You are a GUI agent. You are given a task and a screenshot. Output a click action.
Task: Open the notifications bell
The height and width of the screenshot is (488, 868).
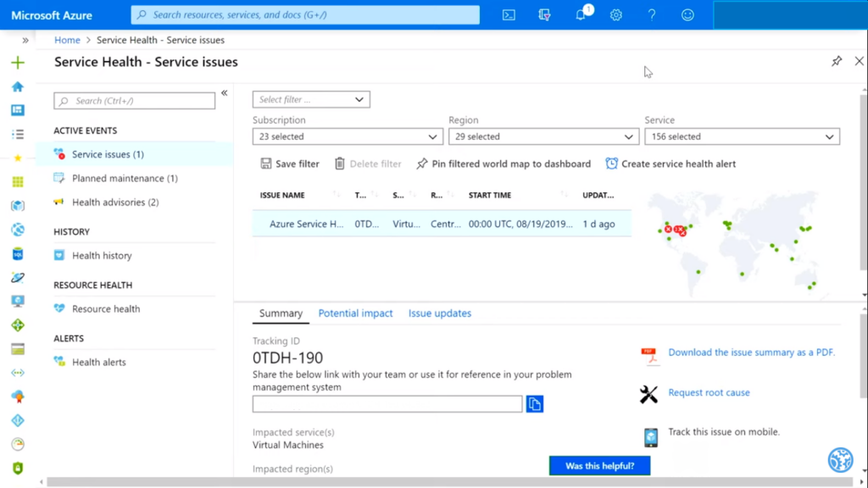pyautogui.click(x=581, y=14)
